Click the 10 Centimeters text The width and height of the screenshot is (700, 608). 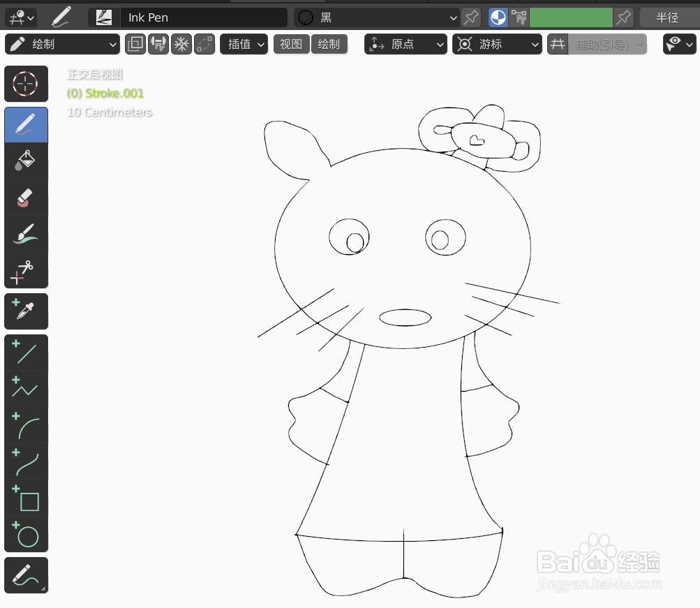(110, 112)
